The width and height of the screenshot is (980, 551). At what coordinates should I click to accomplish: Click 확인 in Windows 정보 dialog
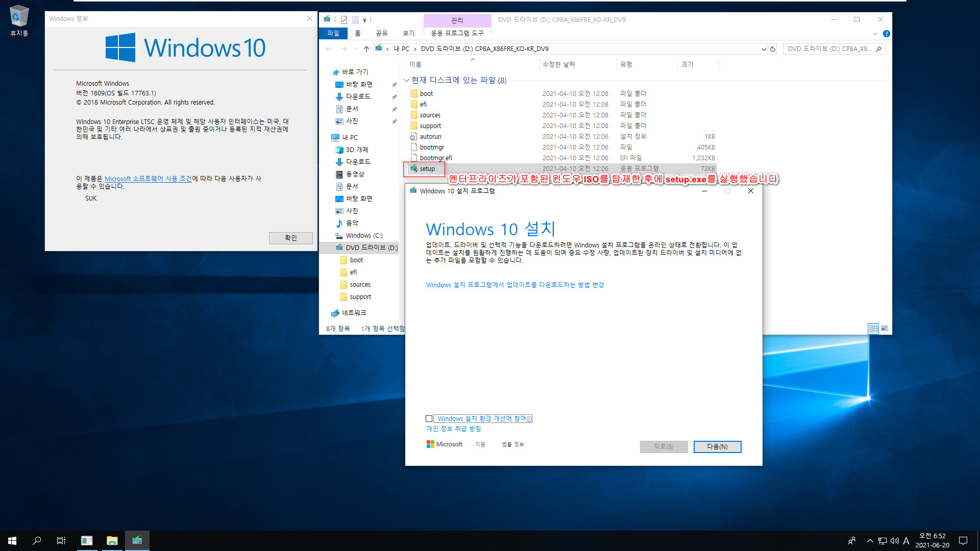tap(291, 238)
